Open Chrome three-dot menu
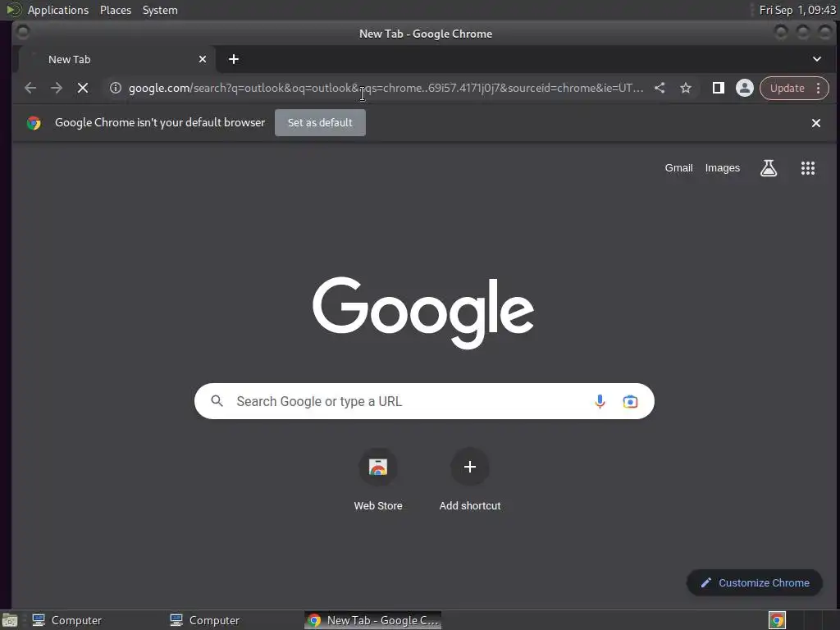840x630 pixels. pyautogui.click(x=818, y=88)
